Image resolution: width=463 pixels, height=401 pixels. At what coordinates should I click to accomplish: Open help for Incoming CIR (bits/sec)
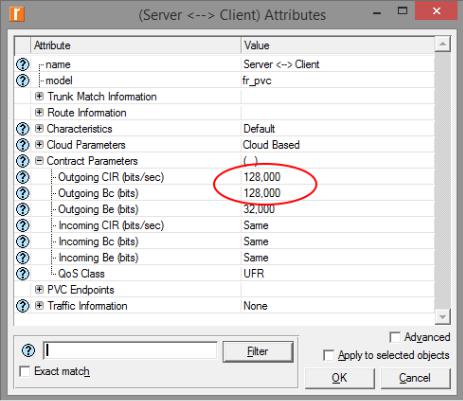tap(23, 225)
